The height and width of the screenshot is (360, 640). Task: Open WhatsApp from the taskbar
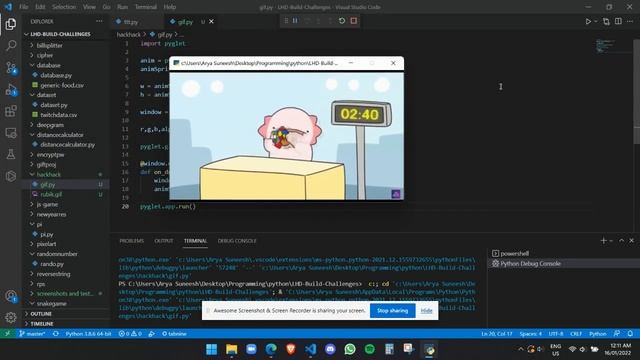350,349
